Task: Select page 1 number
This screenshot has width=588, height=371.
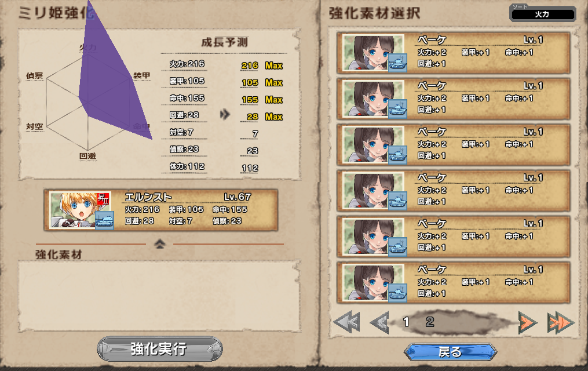Action: [406, 322]
